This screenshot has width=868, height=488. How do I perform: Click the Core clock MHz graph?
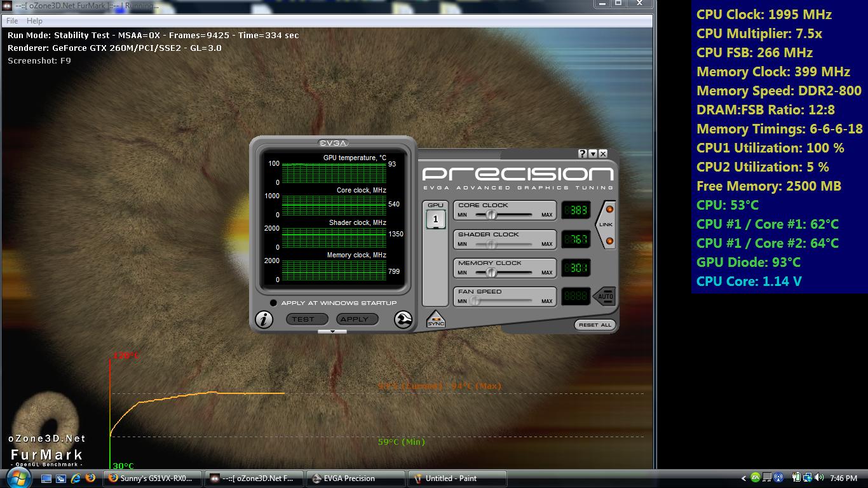(x=334, y=205)
